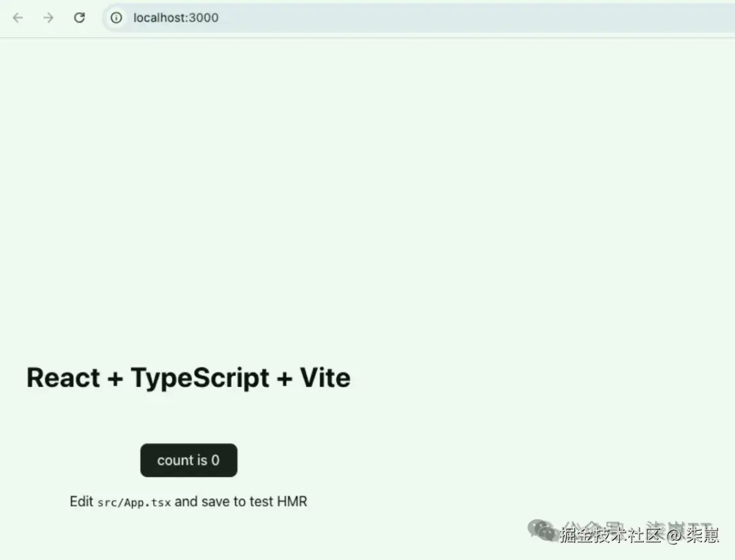This screenshot has height=560, width=735.
Task: Focus the address bar showing localhost:3000
Action: click(418, 18)
